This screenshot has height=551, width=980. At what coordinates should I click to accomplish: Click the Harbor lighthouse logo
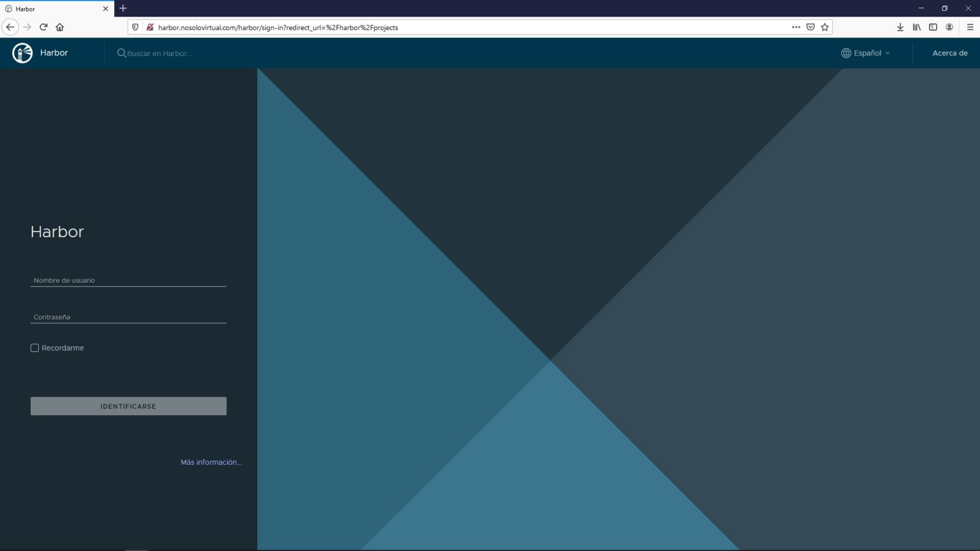(22, 52)
